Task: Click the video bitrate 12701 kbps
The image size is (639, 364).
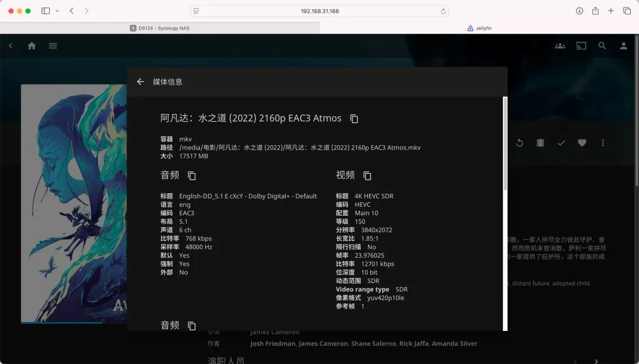Action: (377, 264)
